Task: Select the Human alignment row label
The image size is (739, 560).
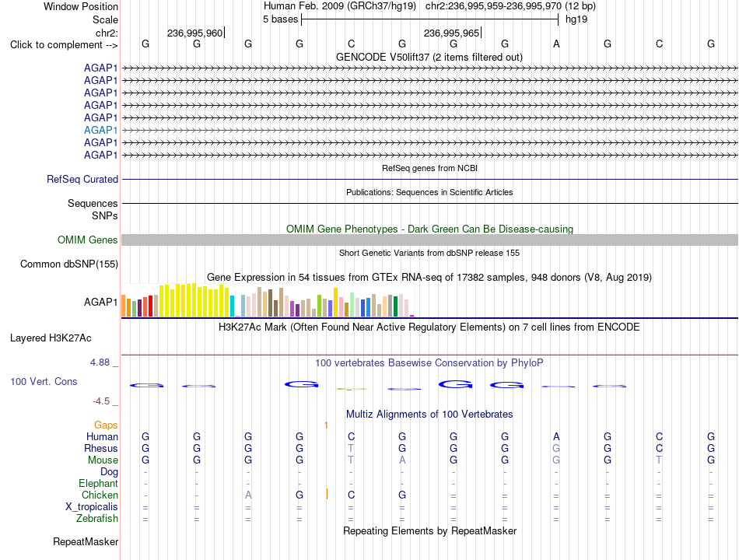Action: 102,436
